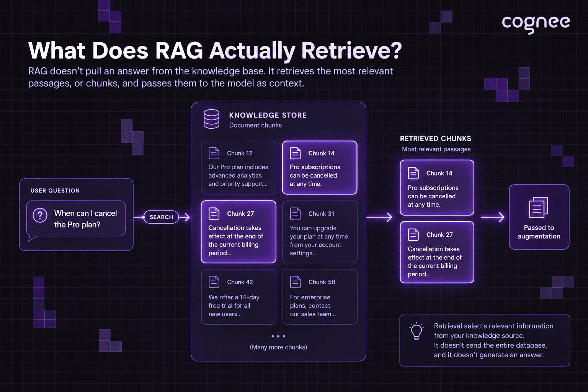Click the 'Chunk 58' label
The image size is (588, 392).
coord(322,282)
